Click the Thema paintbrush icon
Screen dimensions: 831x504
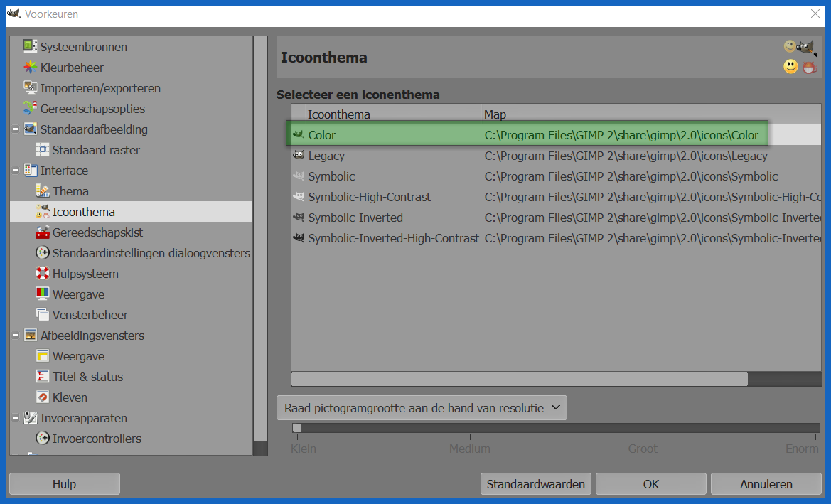pos(43,191)
